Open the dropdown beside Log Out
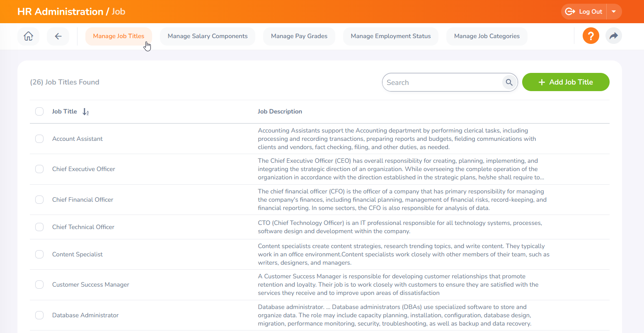The width and height of the screenshot is (644, 333). point(614,12)
